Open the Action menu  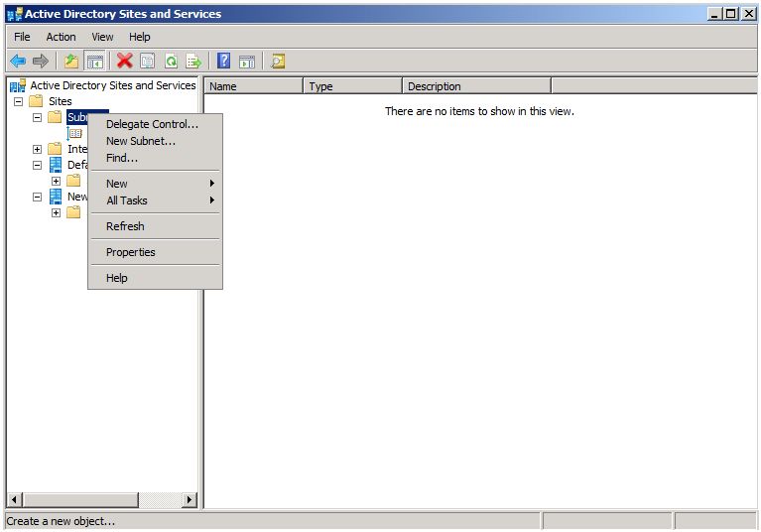click(61, 37)
